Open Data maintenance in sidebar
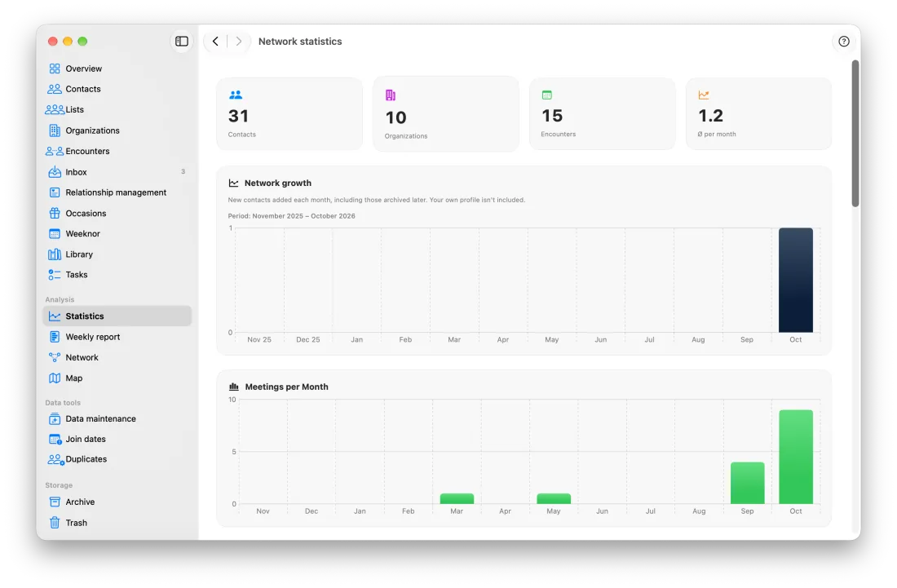This screenshot has height=588, width=897. [117, 418]
